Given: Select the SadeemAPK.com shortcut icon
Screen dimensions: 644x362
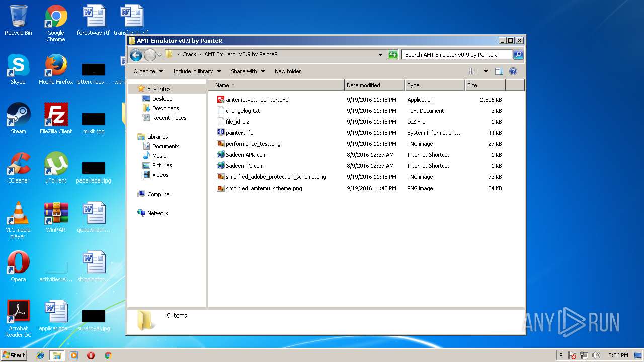Looking at the screenshot, I should click(x=221, y=155).
